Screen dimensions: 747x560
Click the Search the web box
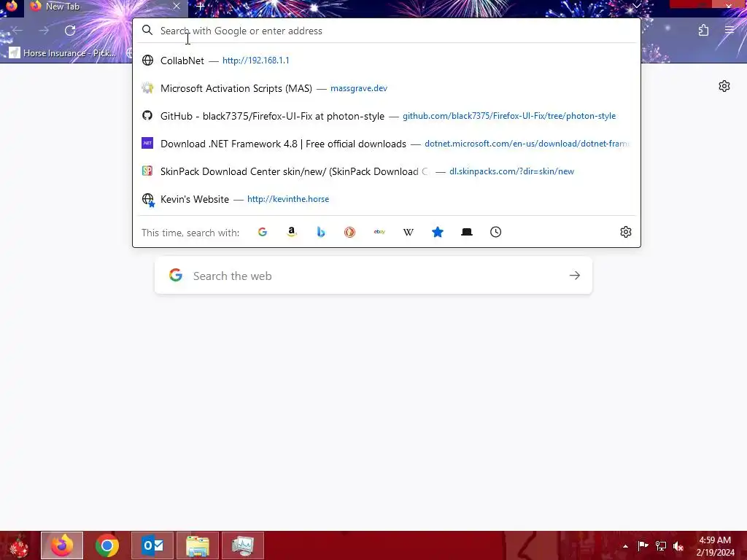click(x=373, y=276)
